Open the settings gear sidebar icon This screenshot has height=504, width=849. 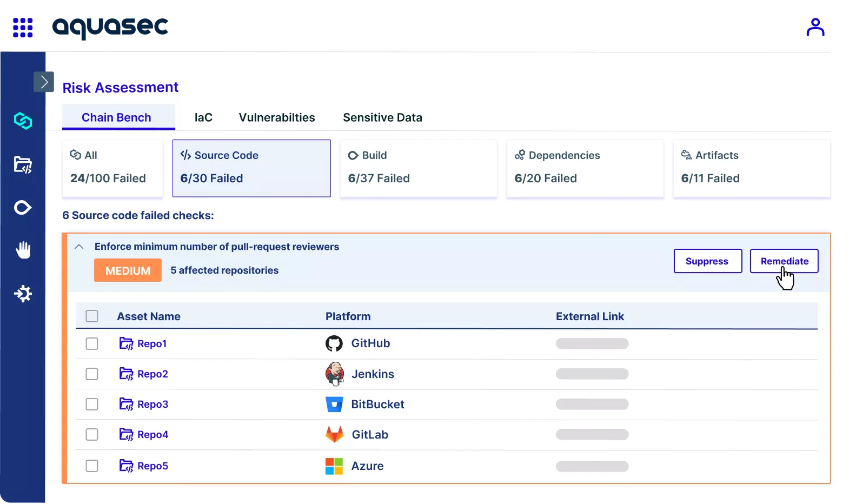(x=23, y=294)
